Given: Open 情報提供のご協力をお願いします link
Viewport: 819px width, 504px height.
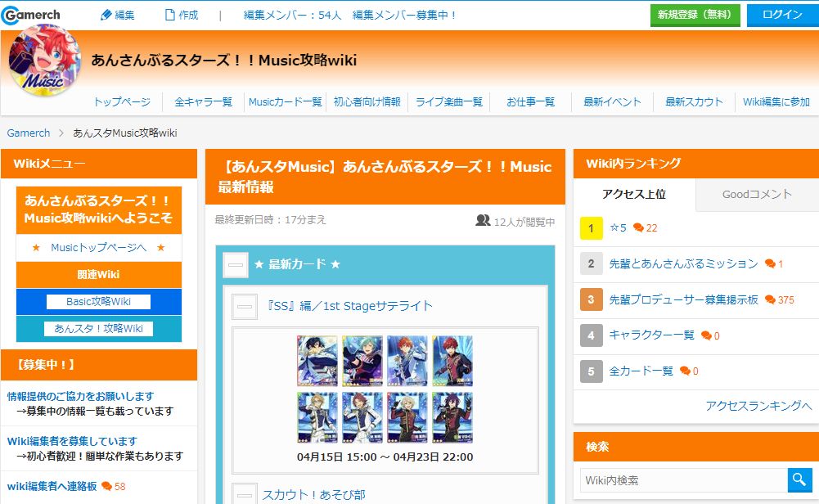Looking at the screenshot, I should click(x=80, y=397).
